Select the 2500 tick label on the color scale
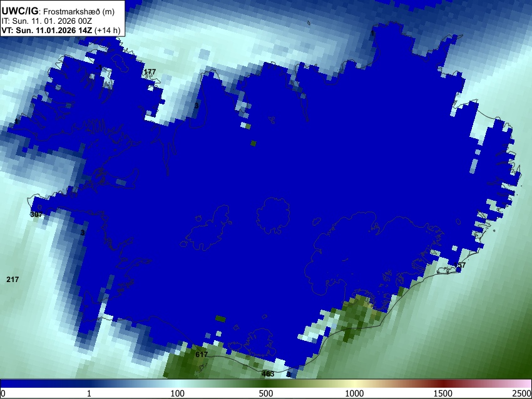Viewport: 532px width, 399px height. (523, 393)
